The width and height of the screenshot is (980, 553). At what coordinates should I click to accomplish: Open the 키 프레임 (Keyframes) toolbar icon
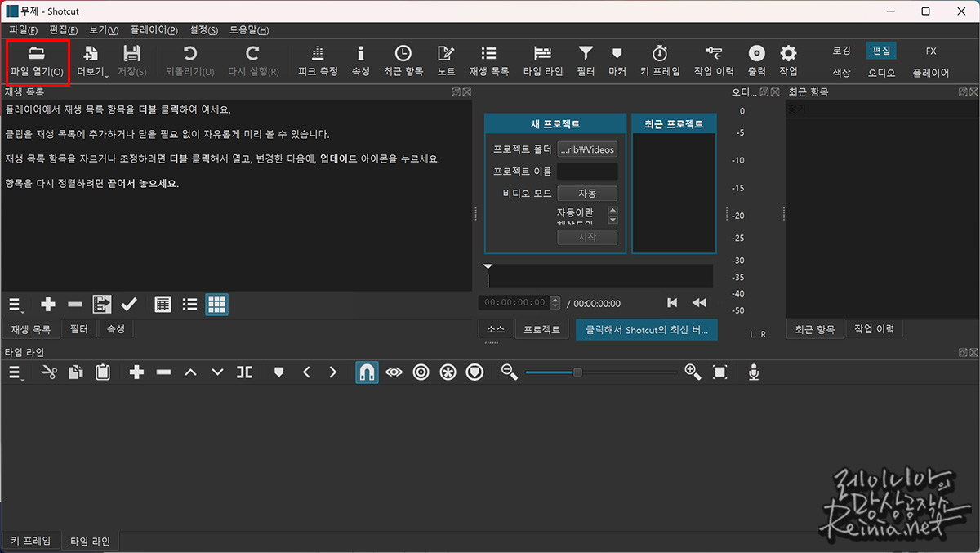click(x=661, y=61)
